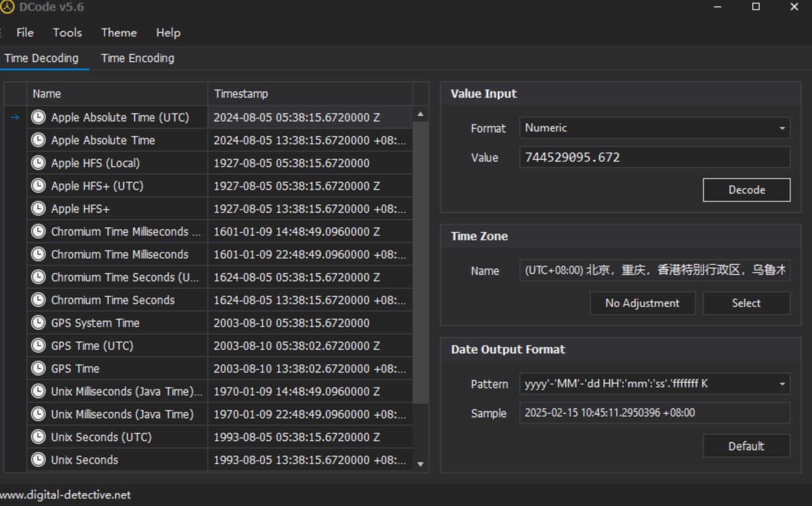Click the scroll down arrow in timestamp list
Image resolution: width=812 pixels, height=506 pixels.
point(420,464)
